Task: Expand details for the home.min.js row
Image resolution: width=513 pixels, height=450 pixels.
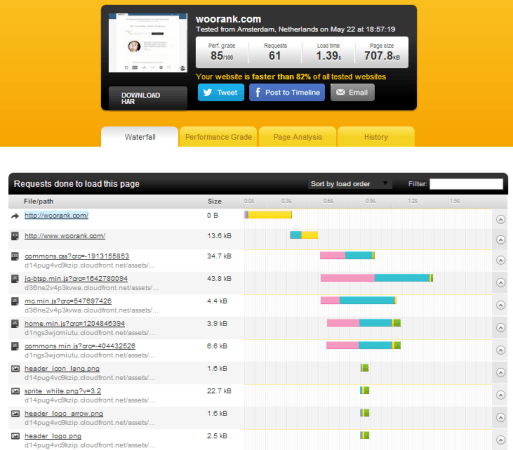Action: tap(500, 327)
